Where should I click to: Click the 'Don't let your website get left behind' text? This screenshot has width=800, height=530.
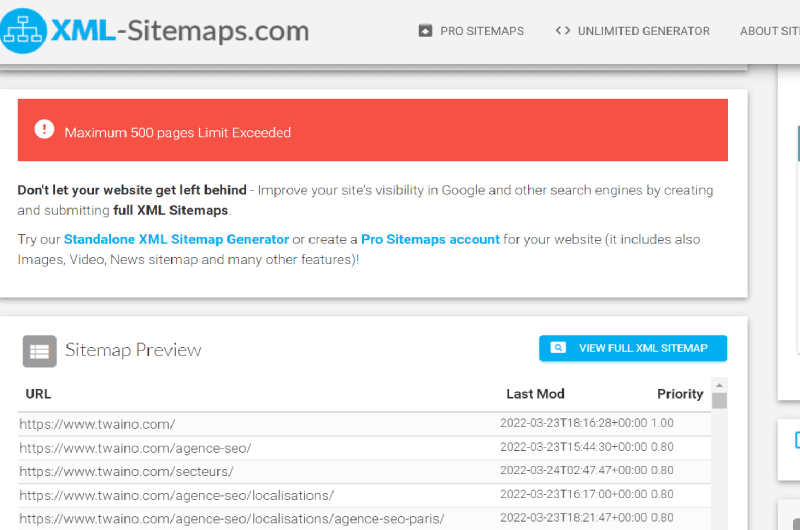click(132, 190)
